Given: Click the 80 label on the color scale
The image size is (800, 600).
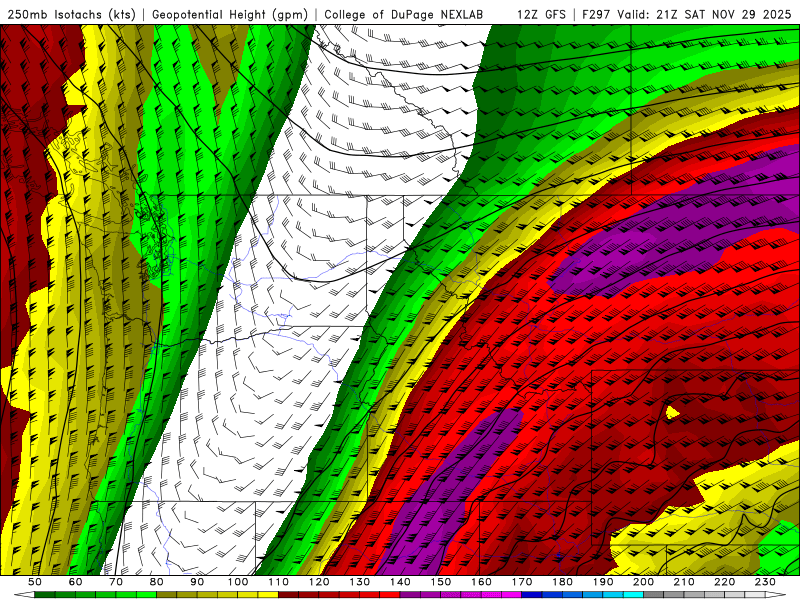Looking at the screenshot, I should (x=157, y=582).
